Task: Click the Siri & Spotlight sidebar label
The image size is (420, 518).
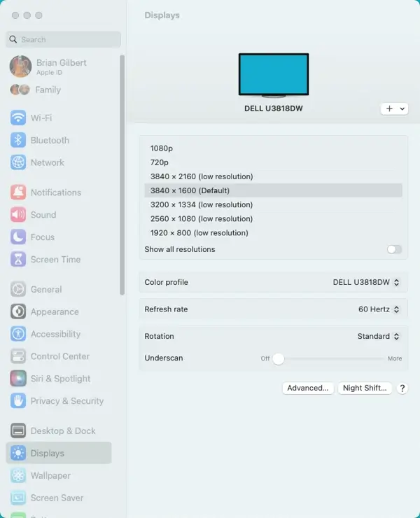Action: 60,379
